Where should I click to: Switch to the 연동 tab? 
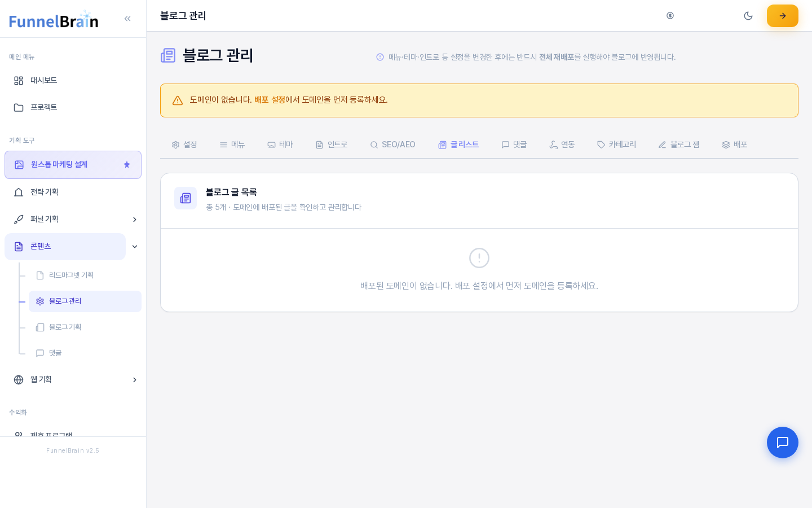(562, 145)
